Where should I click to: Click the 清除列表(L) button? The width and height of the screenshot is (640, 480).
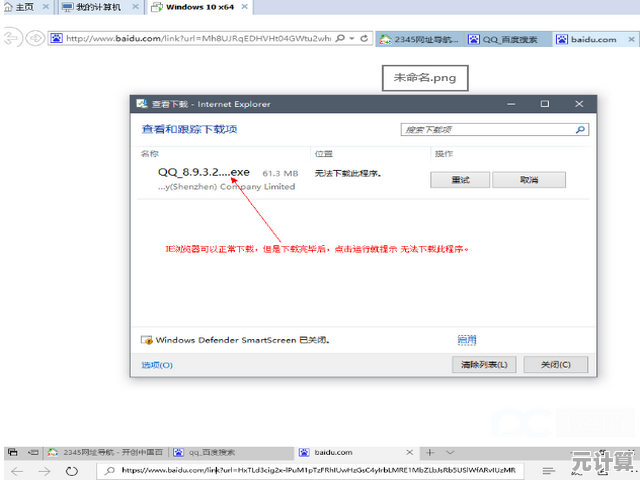[x=485, y=365]
